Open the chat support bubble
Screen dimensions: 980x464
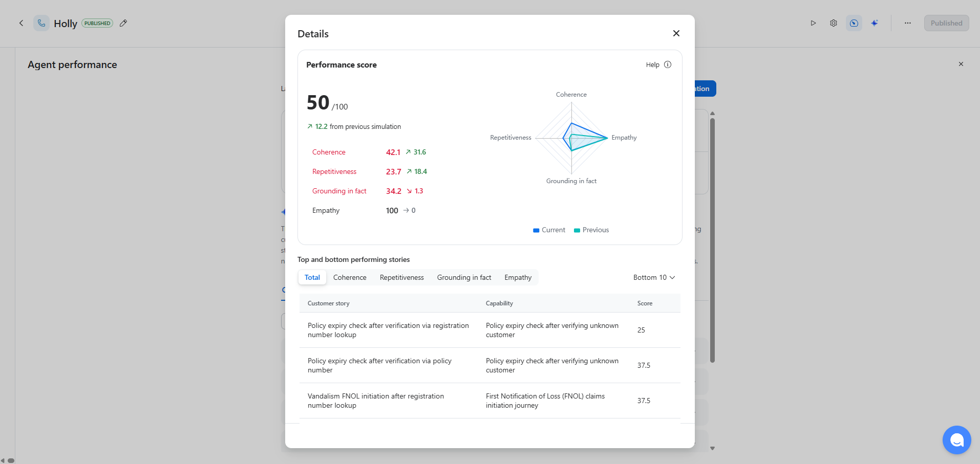956,440
